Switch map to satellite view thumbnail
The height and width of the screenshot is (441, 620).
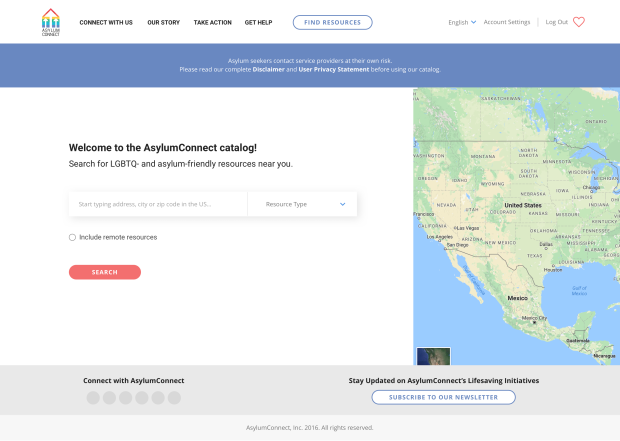[x=433, y=356]
